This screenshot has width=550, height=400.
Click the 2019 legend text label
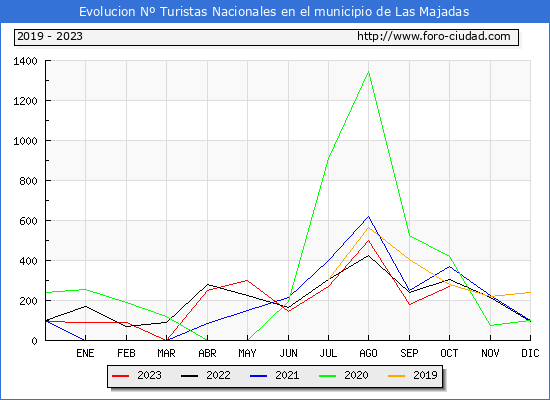tap(425, 375)
